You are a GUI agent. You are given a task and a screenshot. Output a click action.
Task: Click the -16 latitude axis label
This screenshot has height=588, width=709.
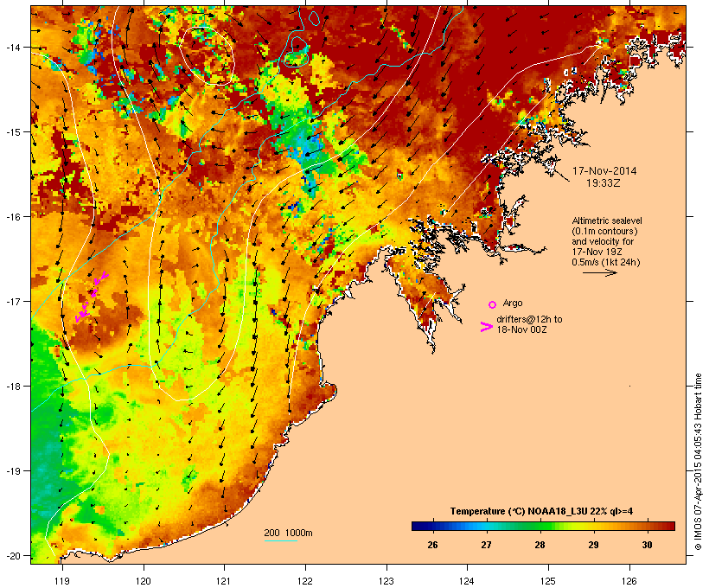[x=13, y=217]
